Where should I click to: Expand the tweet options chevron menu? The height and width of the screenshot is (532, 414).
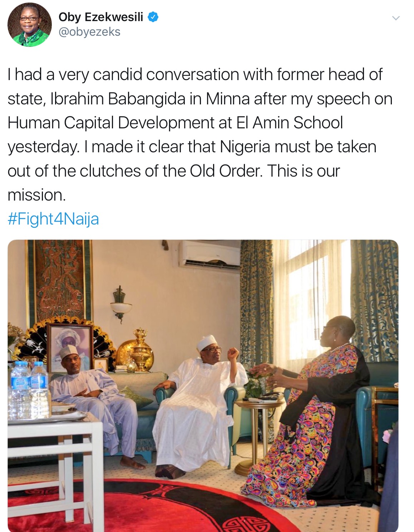[x=395, y=18]
